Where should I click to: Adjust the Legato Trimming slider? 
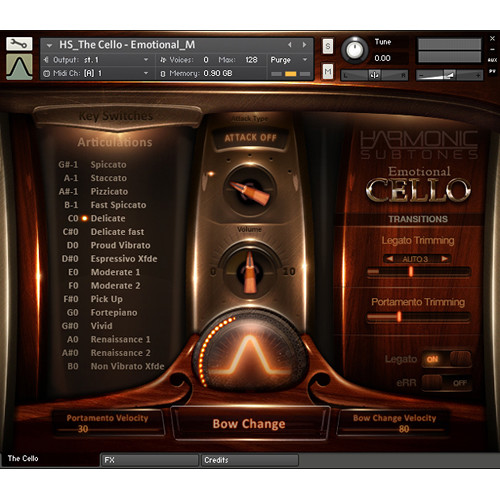click(419, 272)
